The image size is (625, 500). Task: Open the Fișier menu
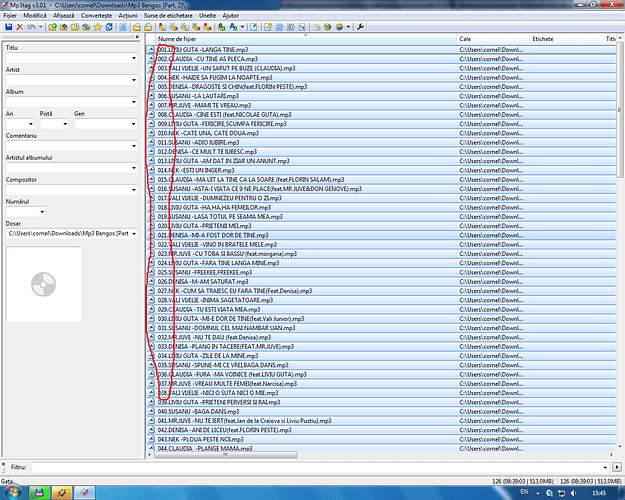(x=10, y=16)
